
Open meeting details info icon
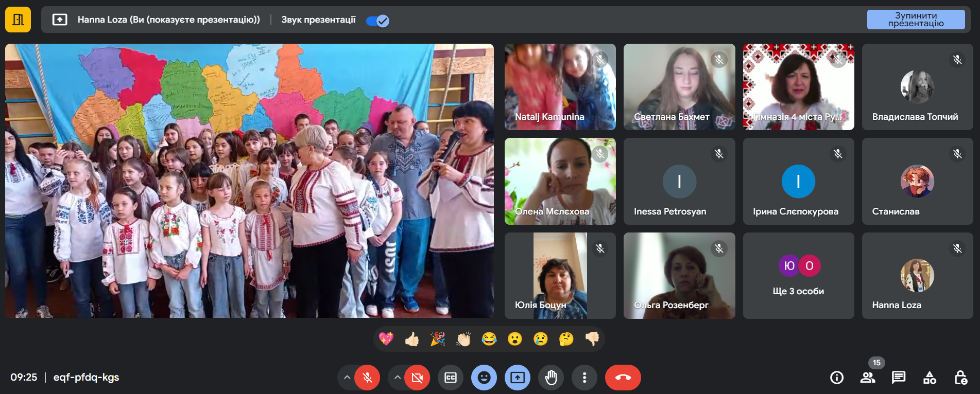coord(837,378)
